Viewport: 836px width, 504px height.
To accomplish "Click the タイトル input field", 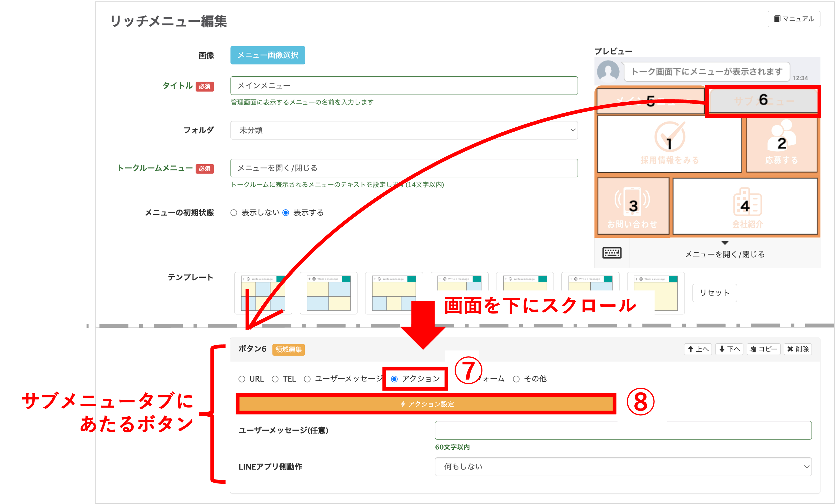I will point(404,86).
